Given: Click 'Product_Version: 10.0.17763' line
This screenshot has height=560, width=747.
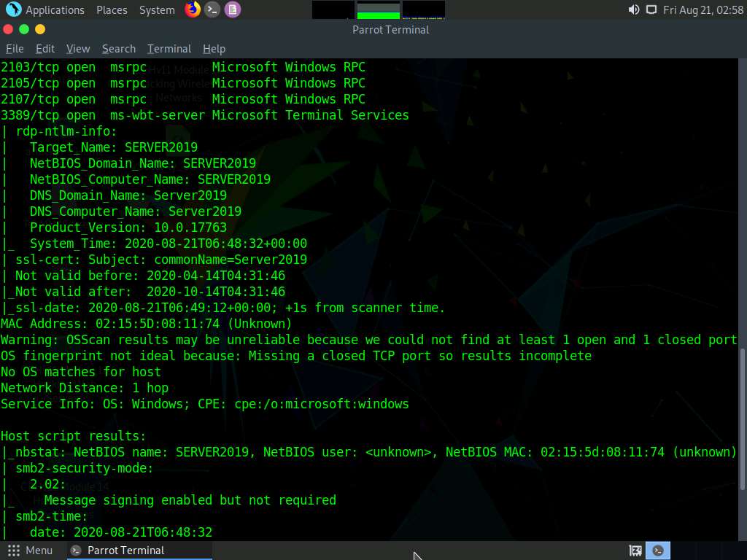Looking at the screenshot, I should [128, 227].
